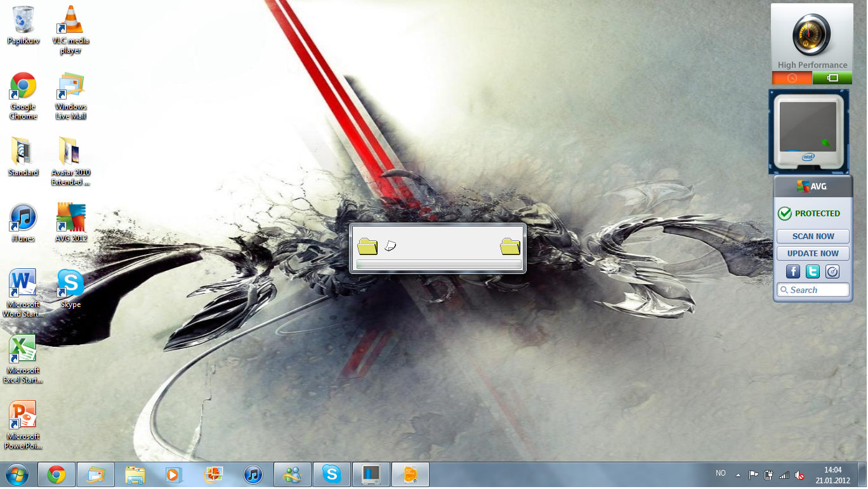Select the Avatar 2010 Extended folder
This screenshot has width=868, height=489.
coord(70,161)
